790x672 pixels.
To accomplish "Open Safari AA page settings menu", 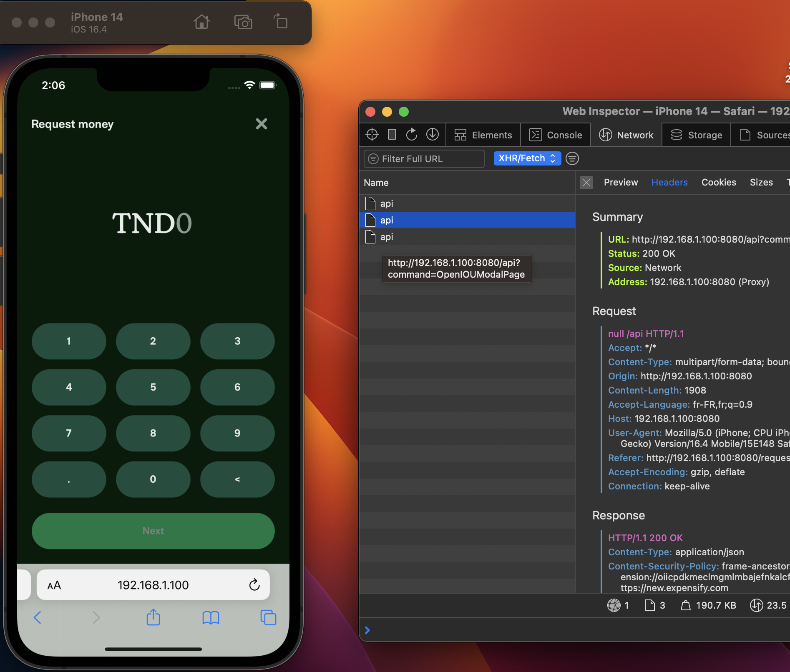I will (54, 585).
